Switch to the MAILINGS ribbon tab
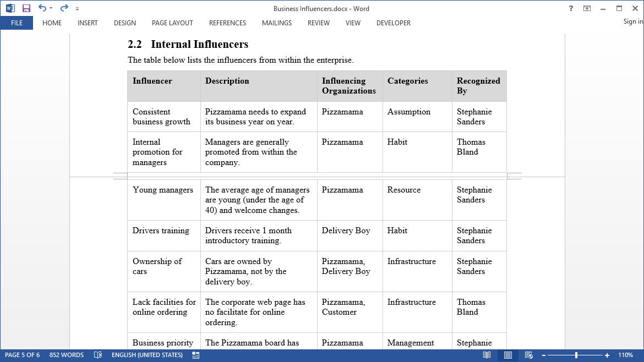 [276, 23]
